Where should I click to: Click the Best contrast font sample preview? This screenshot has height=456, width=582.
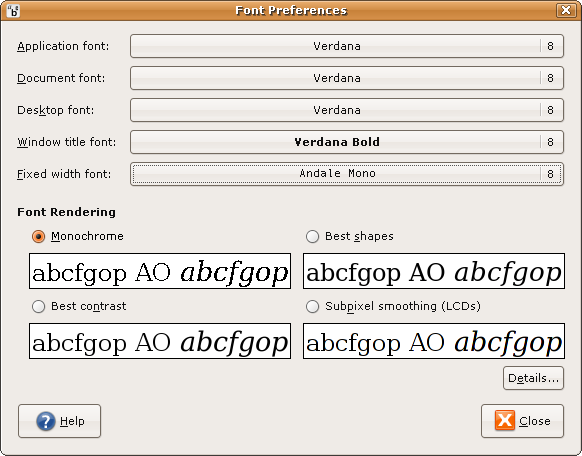(x=160, y=341)
